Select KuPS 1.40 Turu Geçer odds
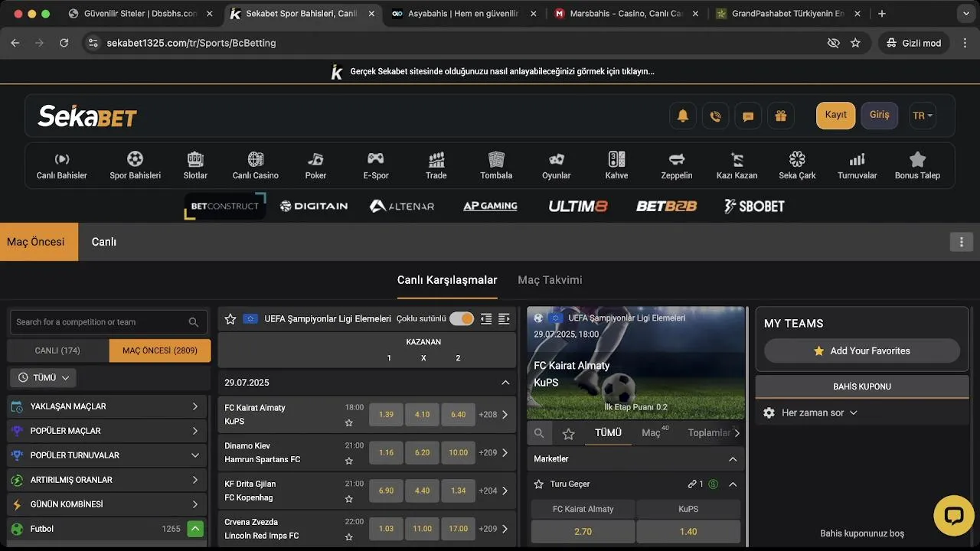 click(688, 531)
